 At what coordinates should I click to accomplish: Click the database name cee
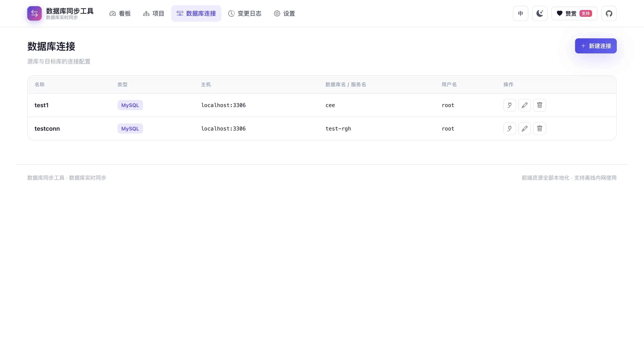330,105
